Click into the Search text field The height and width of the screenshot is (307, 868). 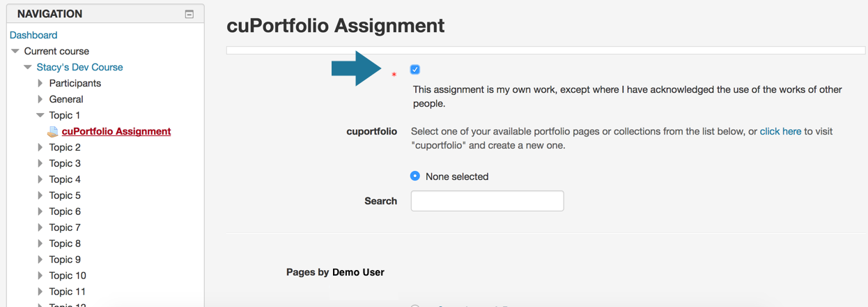(487, 201)
